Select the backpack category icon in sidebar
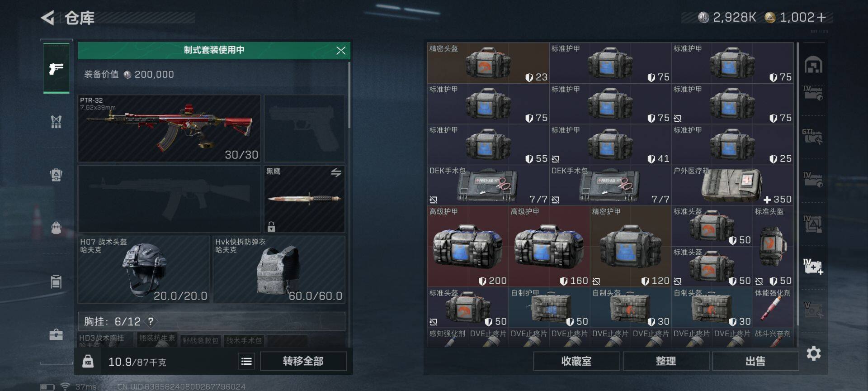The height and width of the screenshot is (391, 868). (56, 228)
